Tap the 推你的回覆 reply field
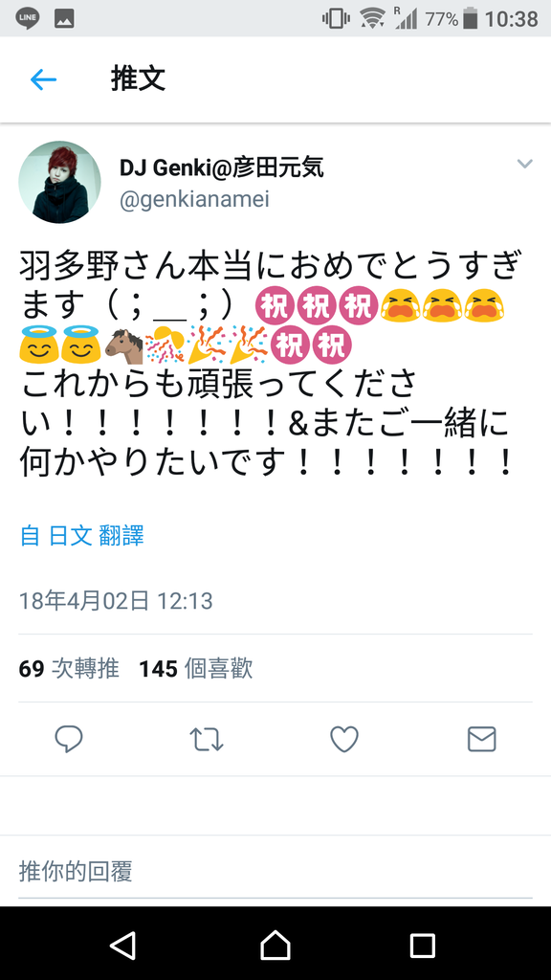551x980 pixels. pyautogui.click(x=275, y=871)
